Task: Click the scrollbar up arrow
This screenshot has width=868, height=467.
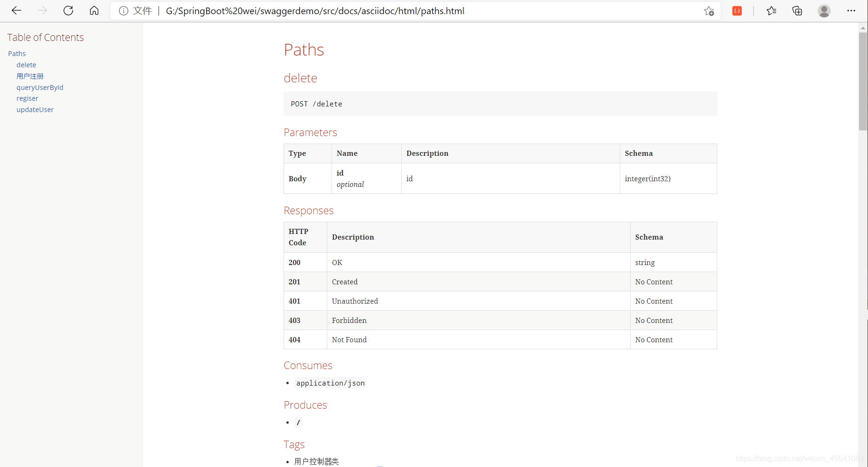Action: 863,28
